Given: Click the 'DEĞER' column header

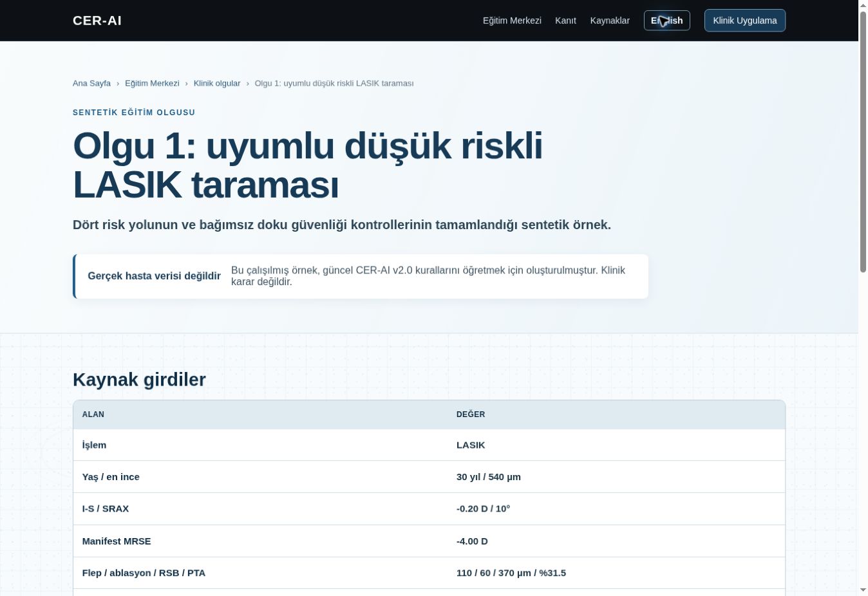Looking at the screenshot, I should pos(471,414).
